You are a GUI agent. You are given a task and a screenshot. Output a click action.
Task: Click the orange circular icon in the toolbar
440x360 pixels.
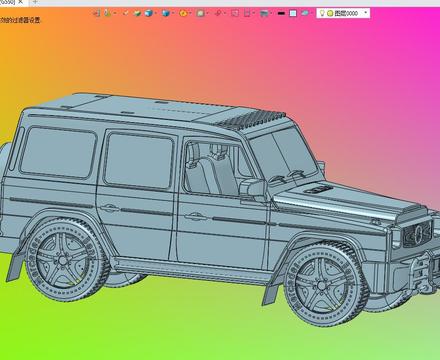183,13
